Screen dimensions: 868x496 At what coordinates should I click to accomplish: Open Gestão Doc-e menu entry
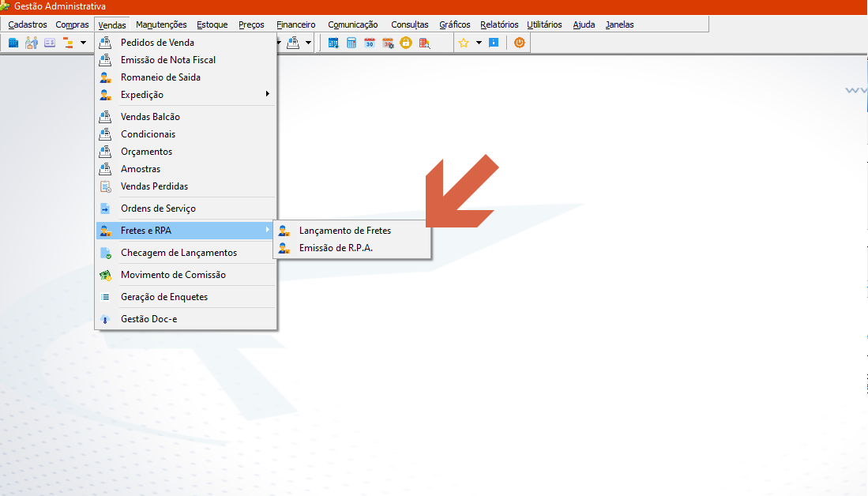[186, 319]
